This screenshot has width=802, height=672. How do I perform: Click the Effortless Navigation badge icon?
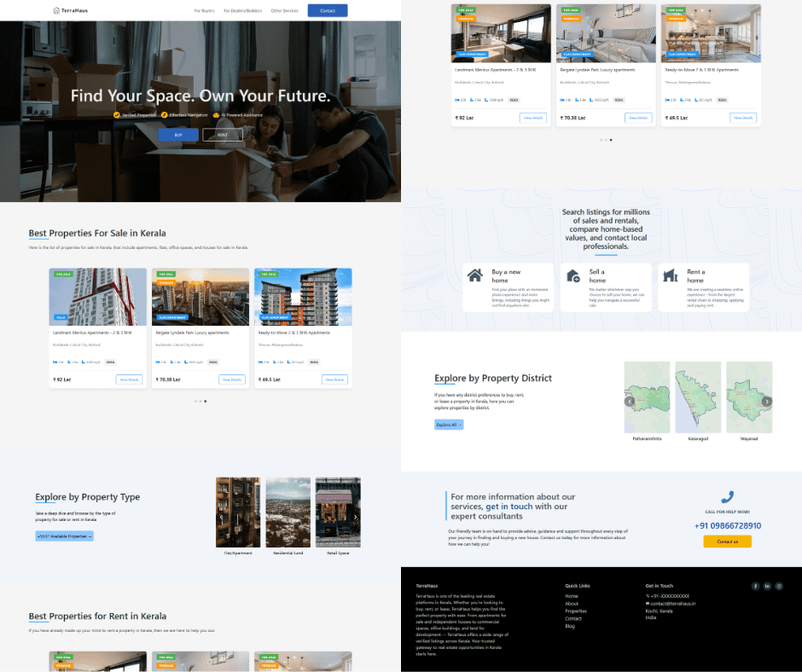coord(164,115)
